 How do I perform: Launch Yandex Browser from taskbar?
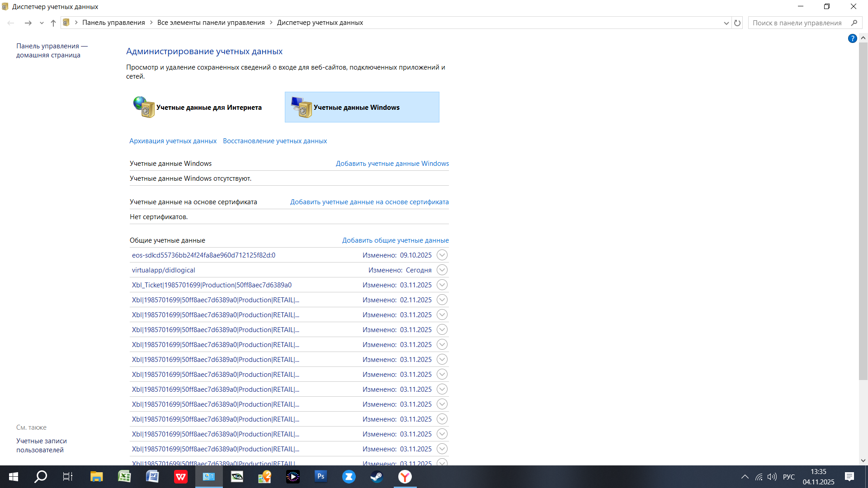(405, 476)
